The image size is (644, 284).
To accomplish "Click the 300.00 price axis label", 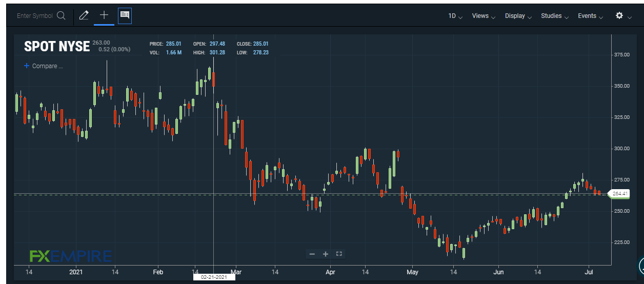I will point(621,148).
